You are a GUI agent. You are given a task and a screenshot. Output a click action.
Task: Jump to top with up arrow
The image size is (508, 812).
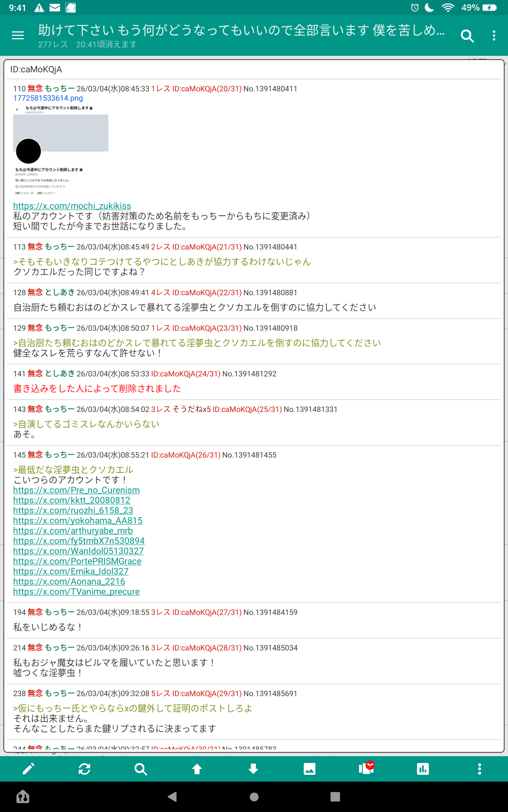pyautogui.click(x=197, y=769)
